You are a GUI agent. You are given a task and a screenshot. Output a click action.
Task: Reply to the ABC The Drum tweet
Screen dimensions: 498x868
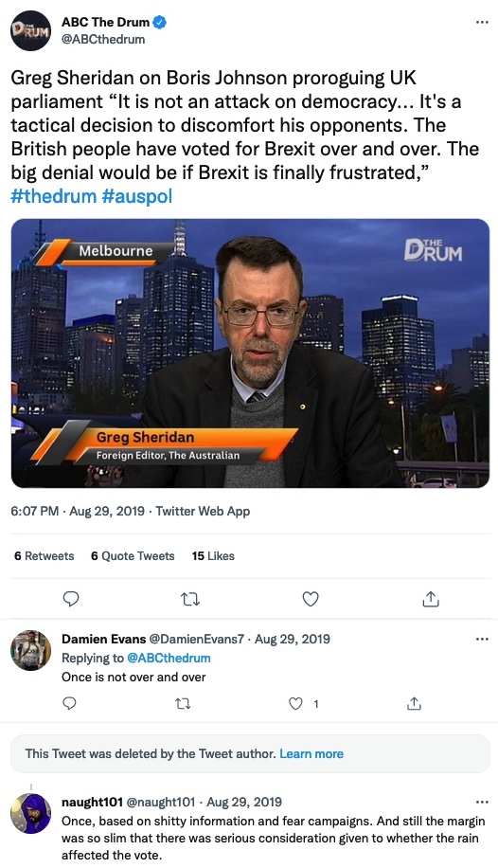[71, 599]
